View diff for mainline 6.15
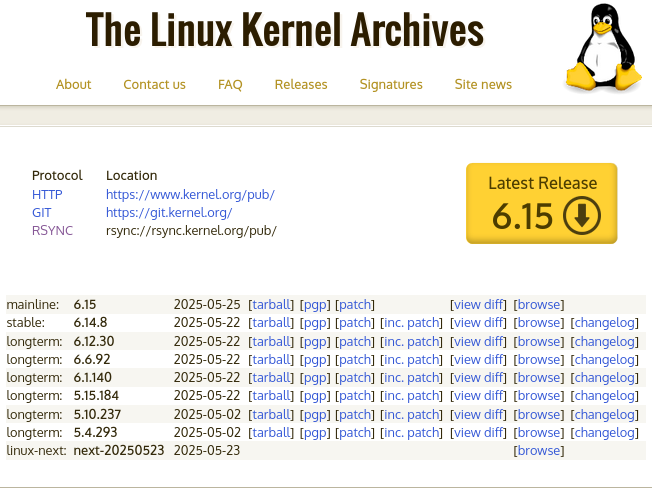Viewport: 652px width, 488px height. (479, 305)
